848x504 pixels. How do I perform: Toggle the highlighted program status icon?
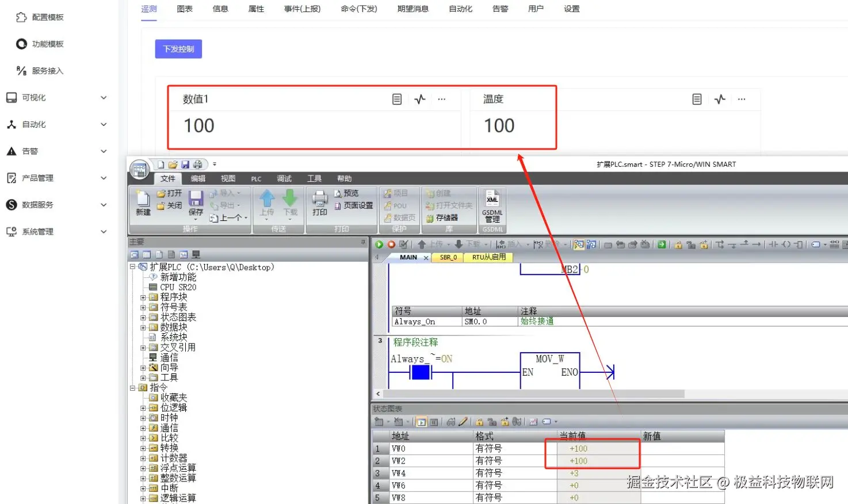[579, 245]
